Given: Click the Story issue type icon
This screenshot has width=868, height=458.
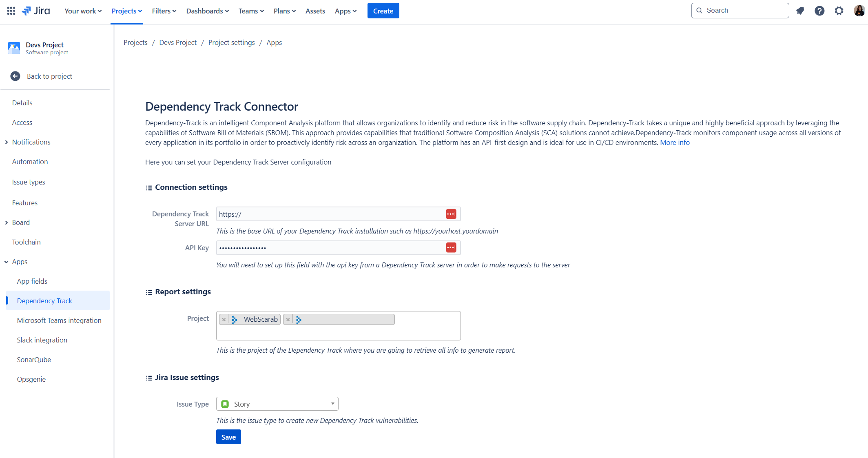Looking at the screenshot, I should 225,404.
